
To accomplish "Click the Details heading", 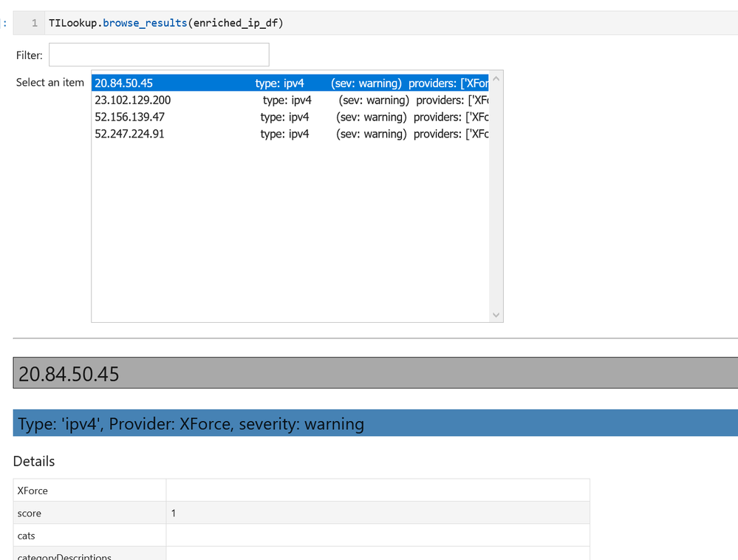I will pyautogui.click(x=34, y=461).
